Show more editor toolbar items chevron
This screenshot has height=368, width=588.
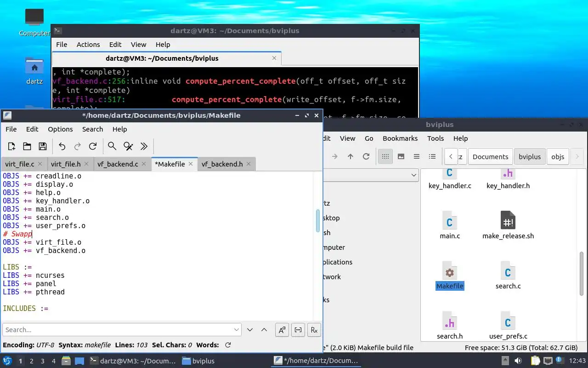click(x=144, y=146)
